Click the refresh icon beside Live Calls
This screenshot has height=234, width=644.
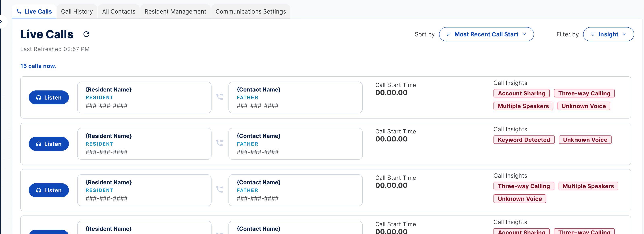click(x=86, y=34)
